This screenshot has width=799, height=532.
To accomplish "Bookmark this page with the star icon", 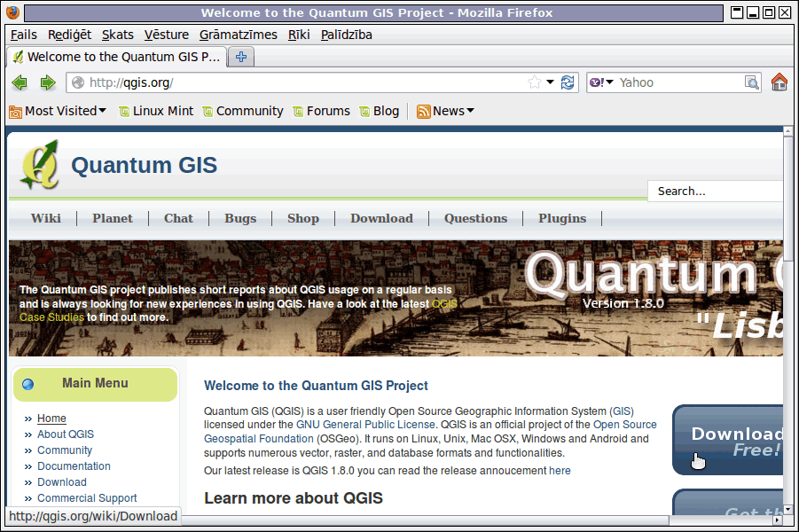I will [x=535, y=82].
